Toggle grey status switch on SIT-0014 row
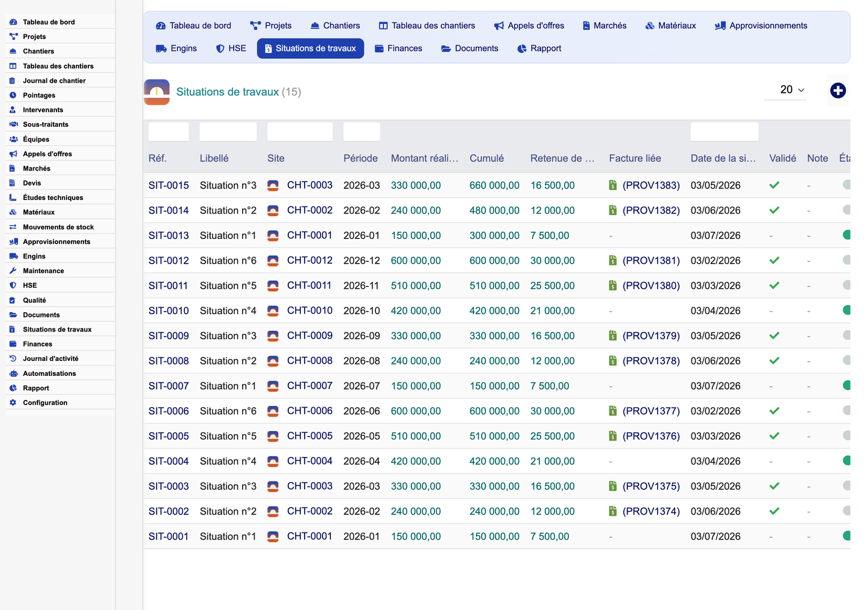 coord(846,210)
